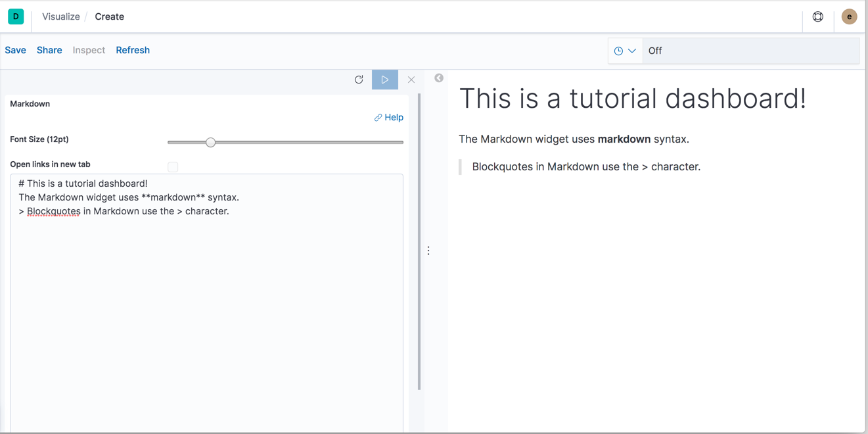868x434 pixels.
Task: Save the visualization
Action: pos(15,50)
